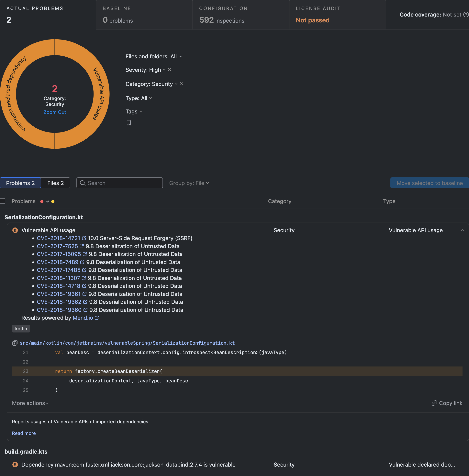Open external link icon for CVE-2017-15095
This screenshot has width=469, height=476.
pos(85,254)
